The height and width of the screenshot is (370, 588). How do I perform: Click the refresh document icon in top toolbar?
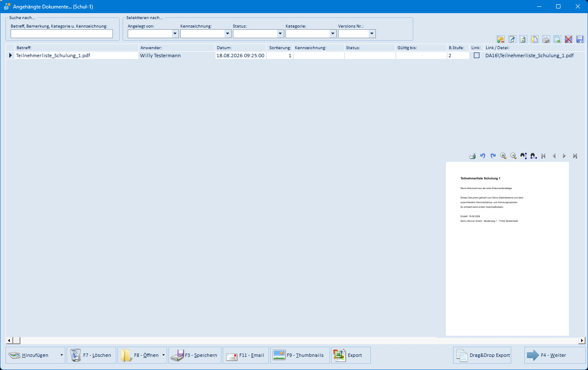click(x=524, y=39)
